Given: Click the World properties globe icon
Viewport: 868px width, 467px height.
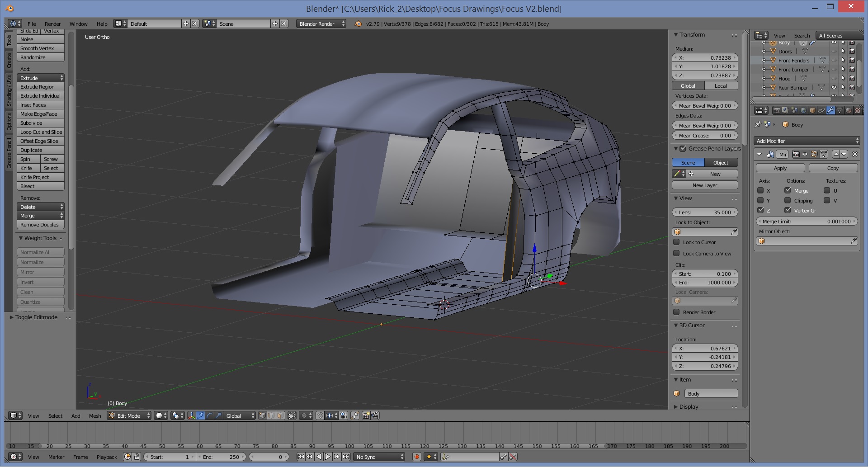Looking at the screenshot, I should click(x=803, y=110).
